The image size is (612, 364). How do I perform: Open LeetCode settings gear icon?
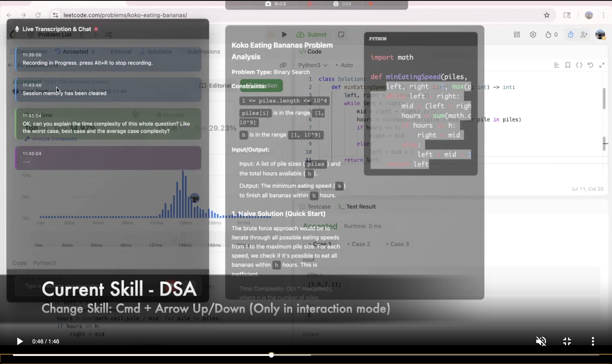[x=533, y=35]
